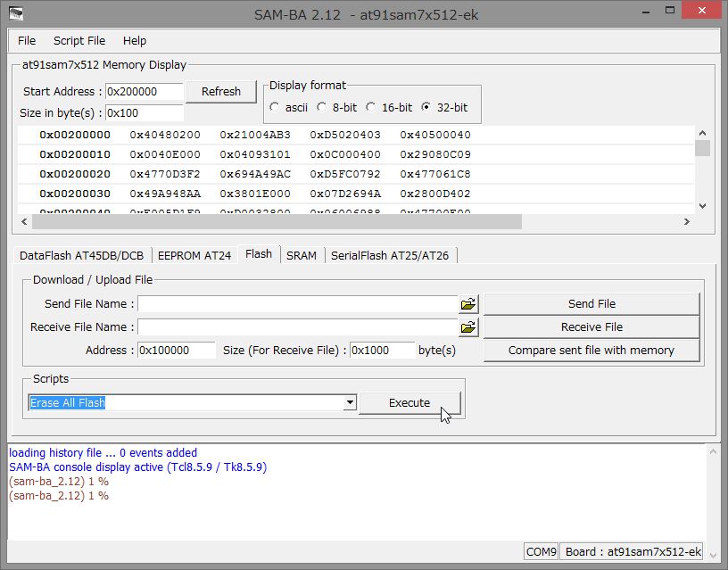Open the Help menu
The image size is (728, 570).
coord(135,41)
